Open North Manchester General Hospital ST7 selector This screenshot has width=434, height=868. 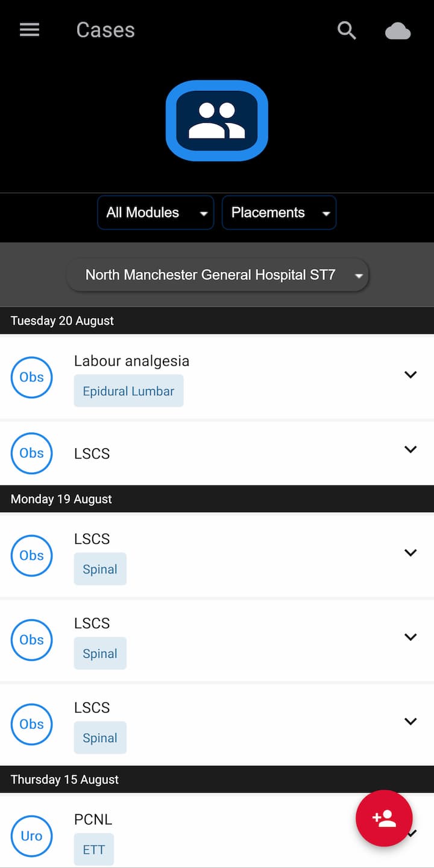point(218,275)
